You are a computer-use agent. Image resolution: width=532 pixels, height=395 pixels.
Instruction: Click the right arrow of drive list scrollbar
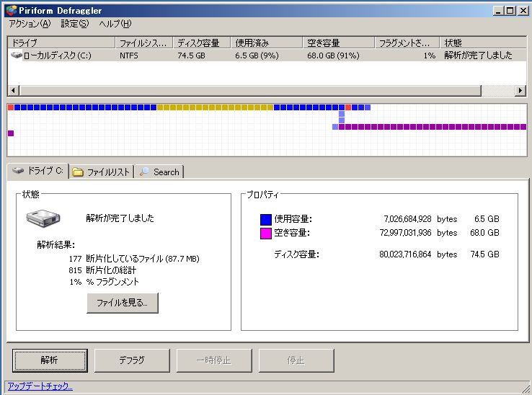[520, 91]
